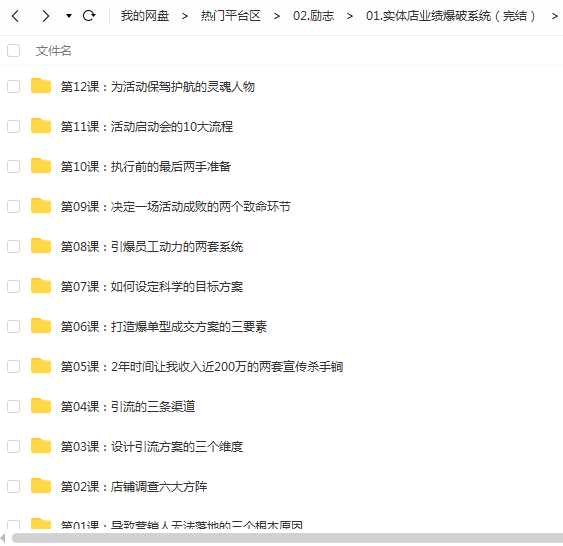
Task: Expand breadcrumb chevron after 热门平台区
Action: [x=276, y=16]
